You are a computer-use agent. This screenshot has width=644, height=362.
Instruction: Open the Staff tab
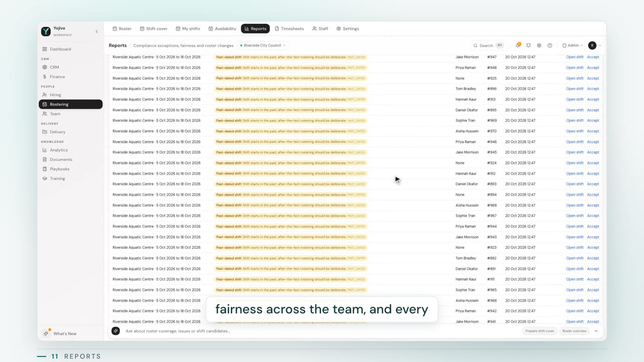[320, 29]
